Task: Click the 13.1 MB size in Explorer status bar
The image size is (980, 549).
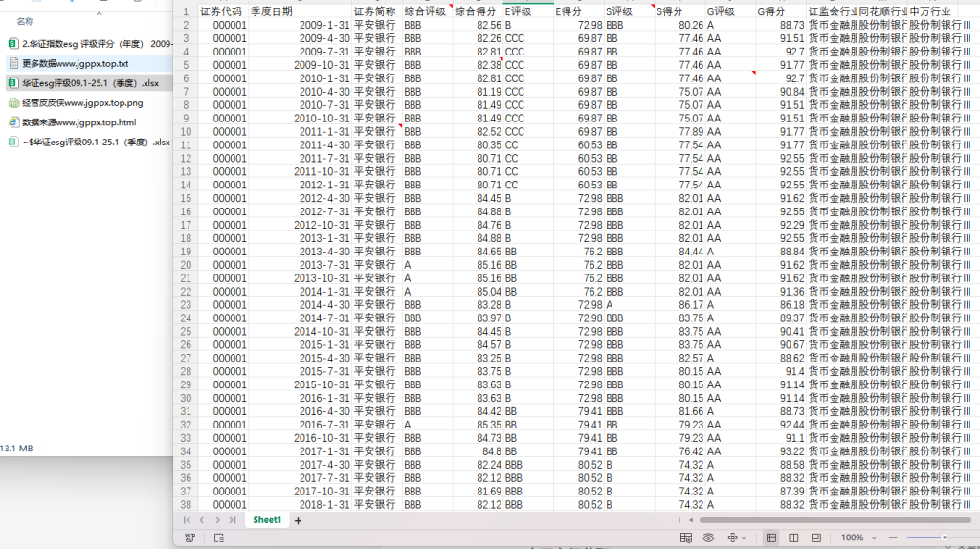Action: tap(16, 449)
